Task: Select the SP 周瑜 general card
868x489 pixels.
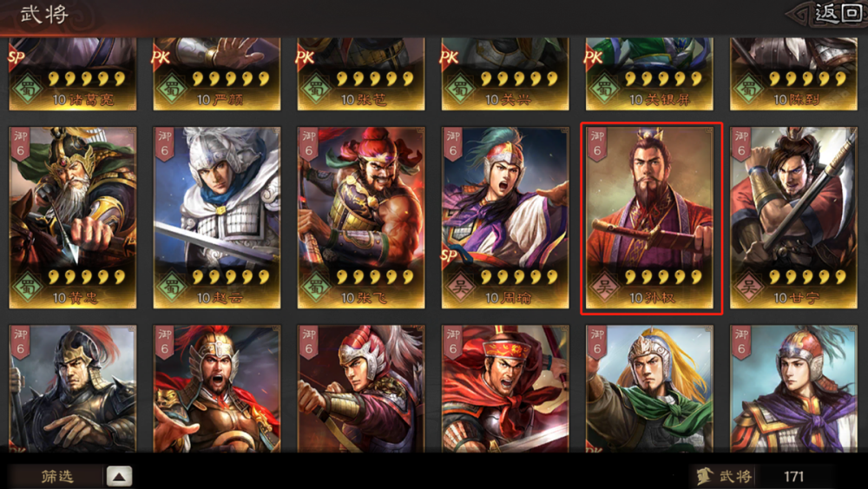Action: (505, 218)
